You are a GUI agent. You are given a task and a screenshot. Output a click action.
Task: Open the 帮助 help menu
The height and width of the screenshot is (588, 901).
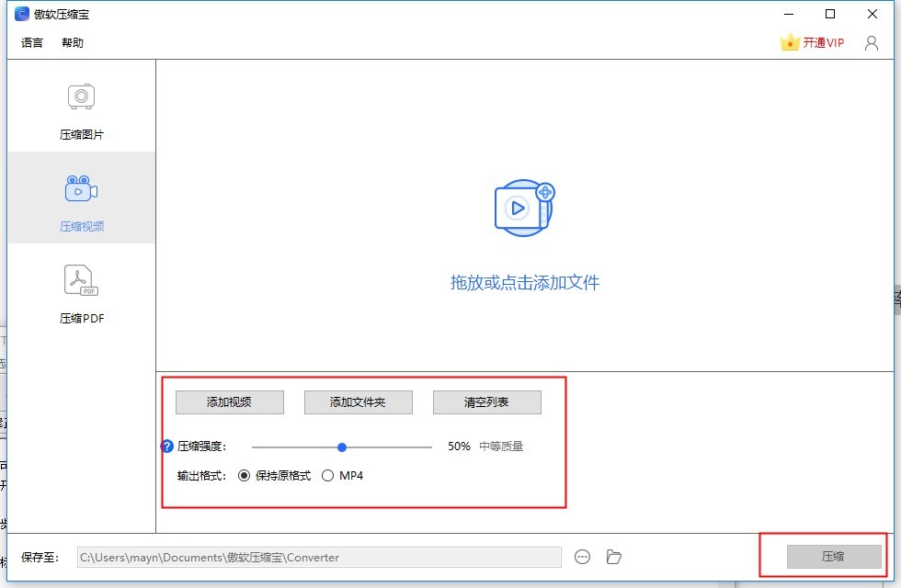72,42
